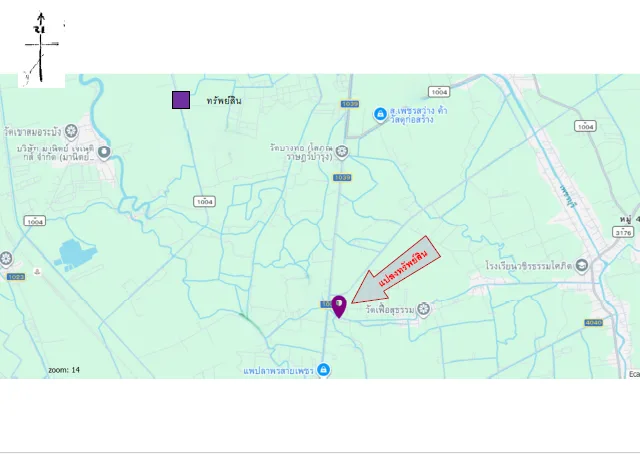Click the 3176 road badge
This screenshot has height=454, width=640.
623,233
